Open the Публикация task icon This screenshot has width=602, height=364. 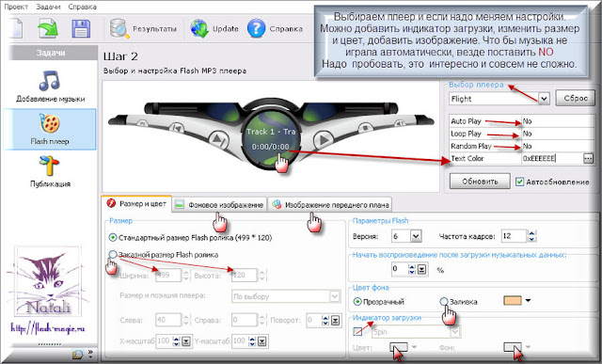click(x=49, y=166)
